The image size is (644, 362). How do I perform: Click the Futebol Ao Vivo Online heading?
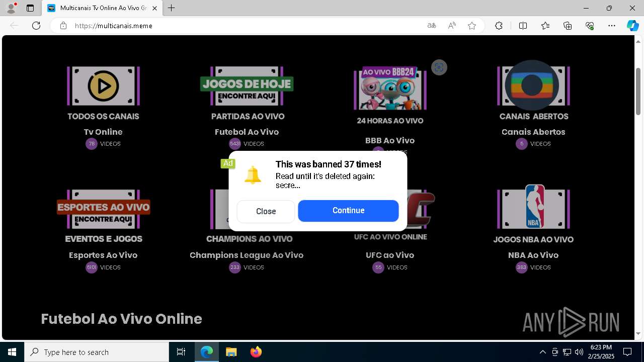point(121,319)
